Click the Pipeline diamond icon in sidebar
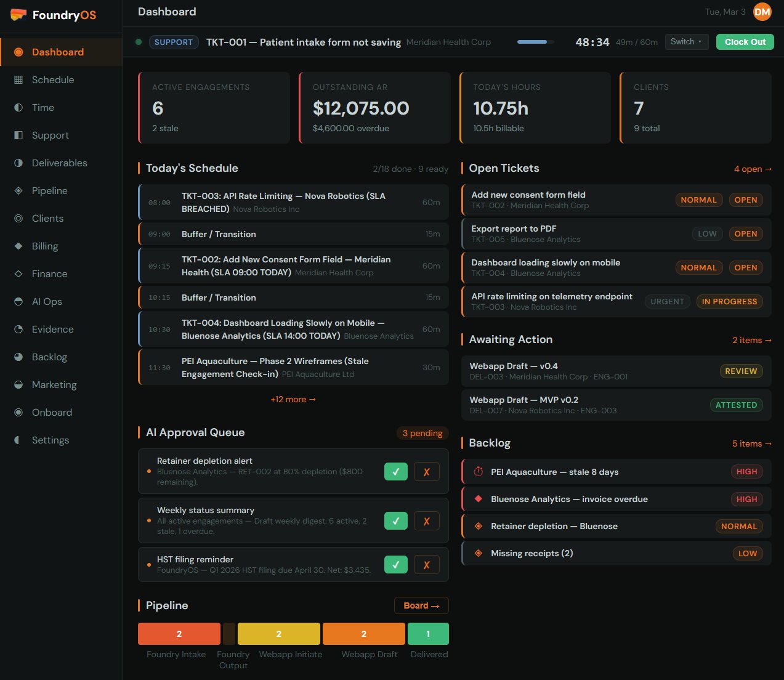This screenshot has width=784, height=680. pos(19,190)
